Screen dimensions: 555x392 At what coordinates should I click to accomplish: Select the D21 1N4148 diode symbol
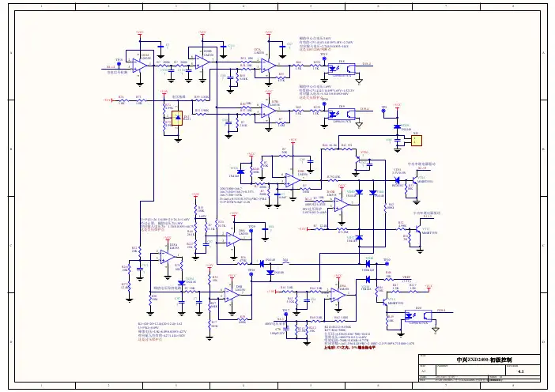[397, 126]
